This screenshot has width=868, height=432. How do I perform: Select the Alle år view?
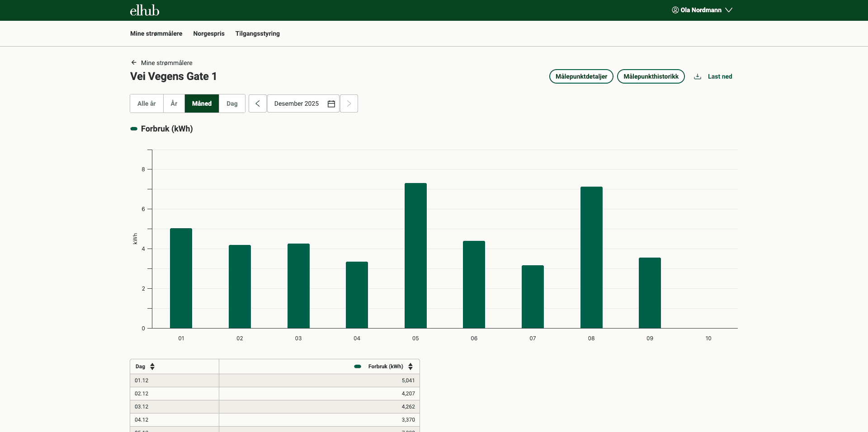click(x=146, y=103)
